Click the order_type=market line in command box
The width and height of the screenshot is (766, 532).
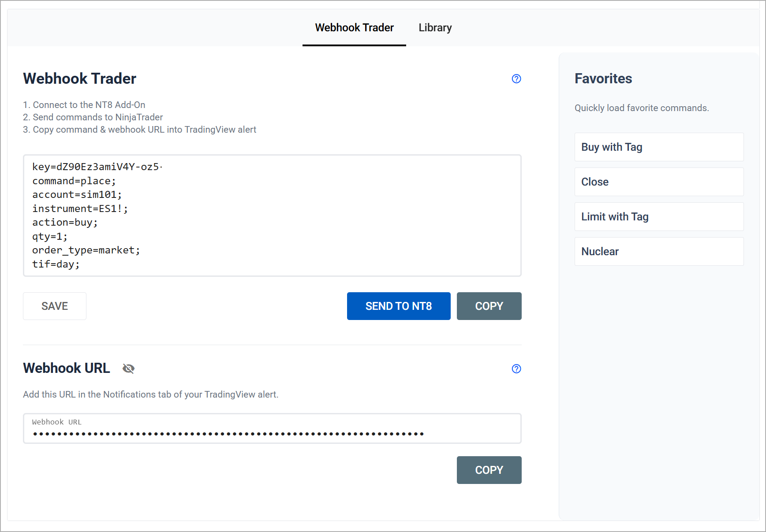tap(86, 250)
